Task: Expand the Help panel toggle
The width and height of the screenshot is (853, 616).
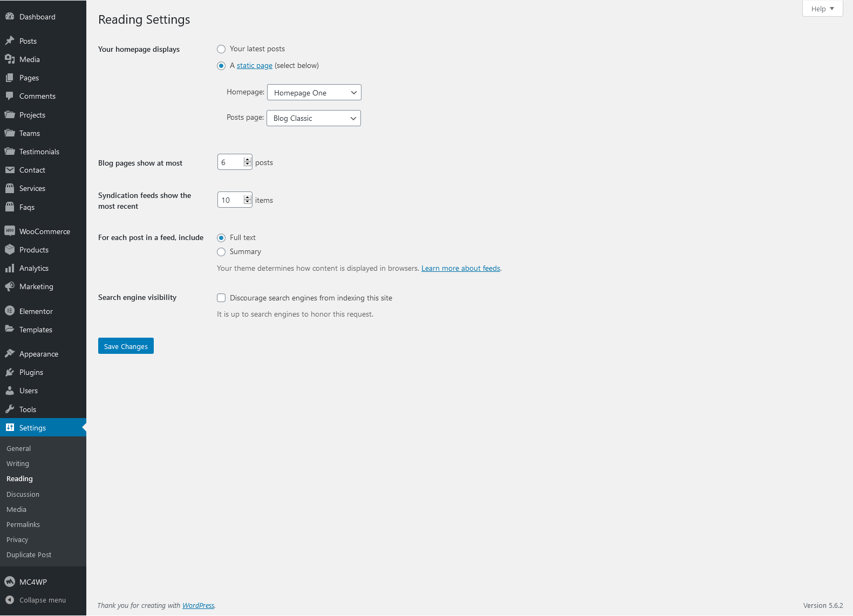Action: tap(822, 9)
